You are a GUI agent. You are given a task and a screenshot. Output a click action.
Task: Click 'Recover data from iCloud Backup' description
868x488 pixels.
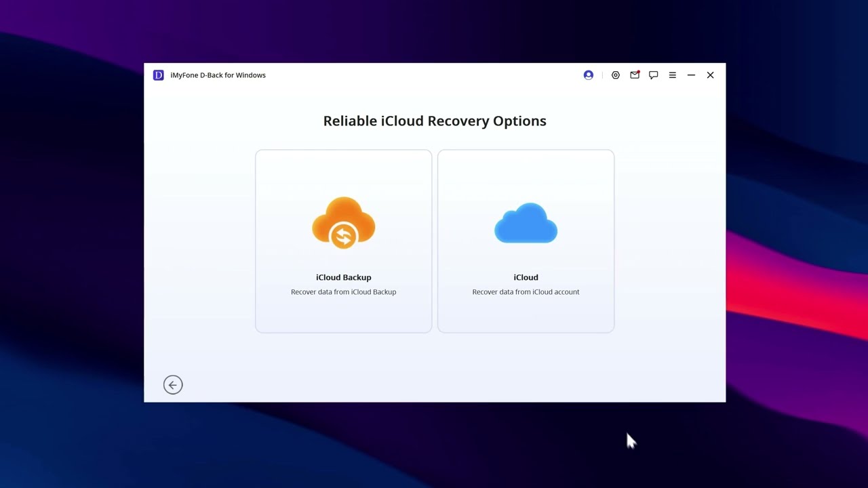(344, 292)
